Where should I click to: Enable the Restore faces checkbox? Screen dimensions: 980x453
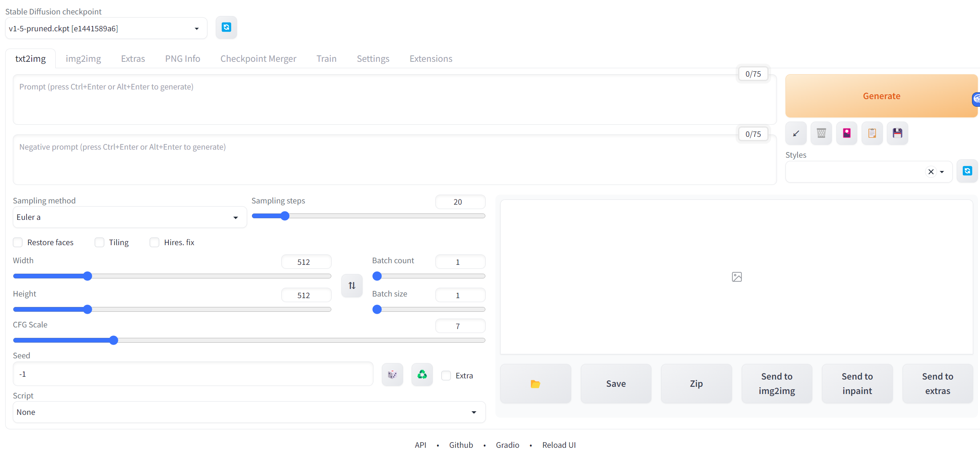point(18,242)
